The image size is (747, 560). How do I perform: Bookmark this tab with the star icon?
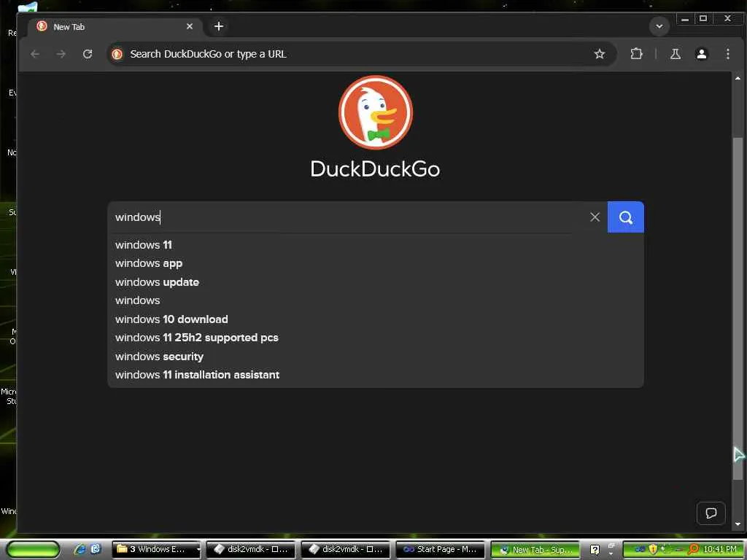click(600, 54)
